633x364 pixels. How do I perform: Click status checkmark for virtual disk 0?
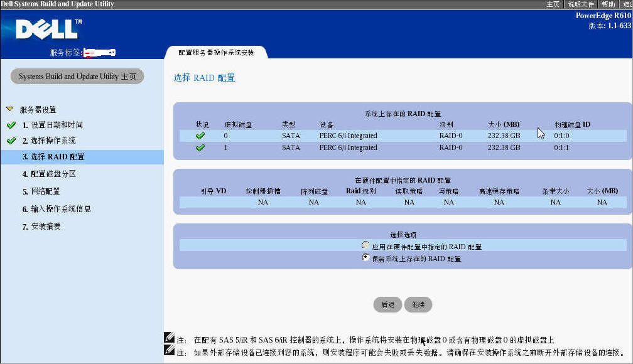200,136
